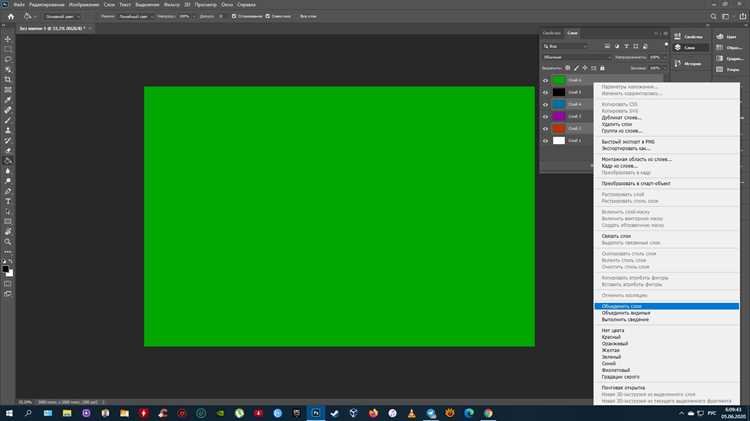Open Firefox from the taskbar

[x=373, y=413]
